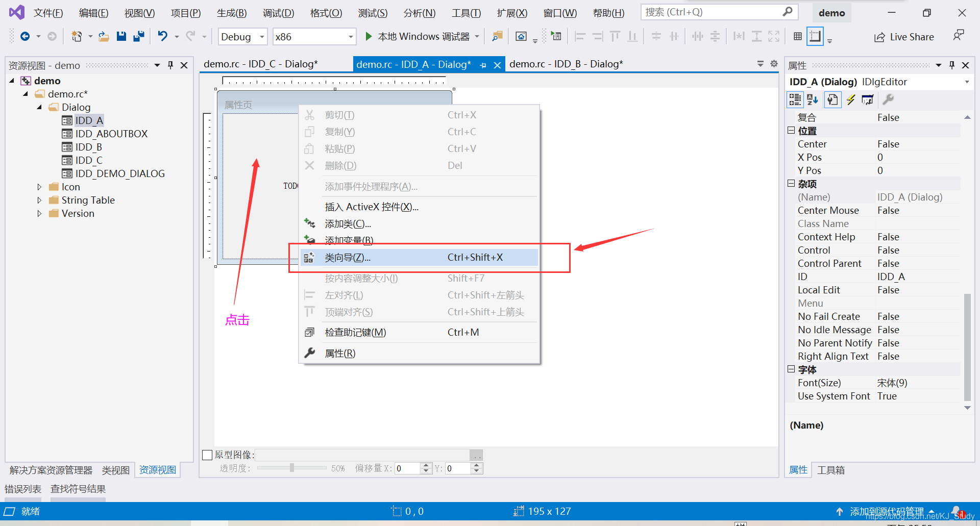
Task: Switch to the demo.rc IDD_C Dialog tab
Action: [x=260, y=64]
